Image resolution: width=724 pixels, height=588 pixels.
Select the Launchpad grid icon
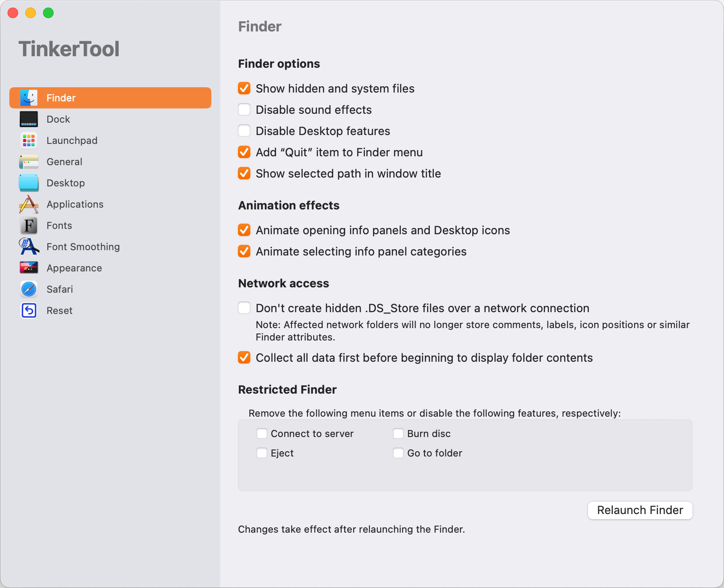coord(29,140)
